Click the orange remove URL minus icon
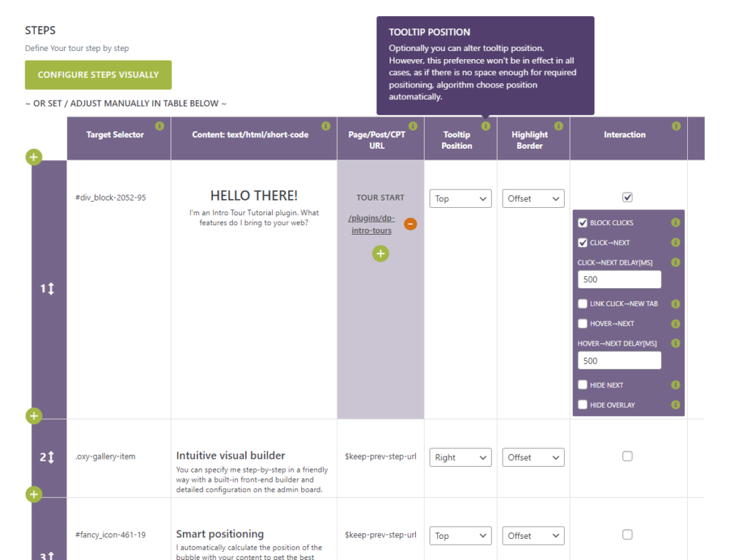 [x=411, y=224]
